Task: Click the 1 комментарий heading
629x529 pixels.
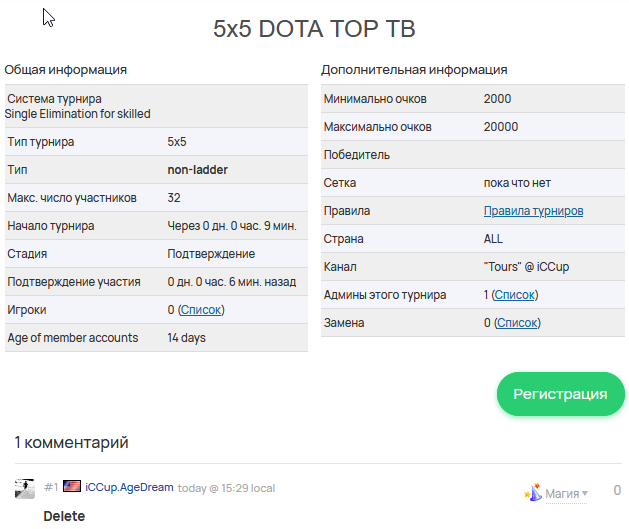Action: tap(71, 443)
